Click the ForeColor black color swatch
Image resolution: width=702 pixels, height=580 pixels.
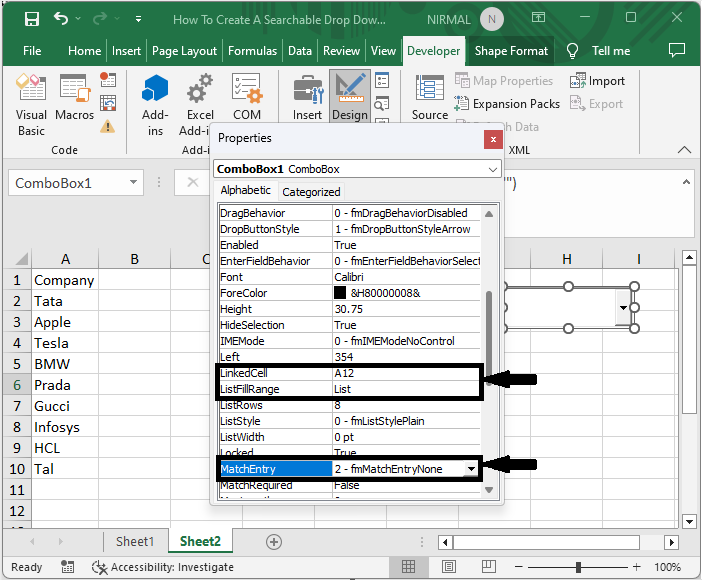(340, 293)
